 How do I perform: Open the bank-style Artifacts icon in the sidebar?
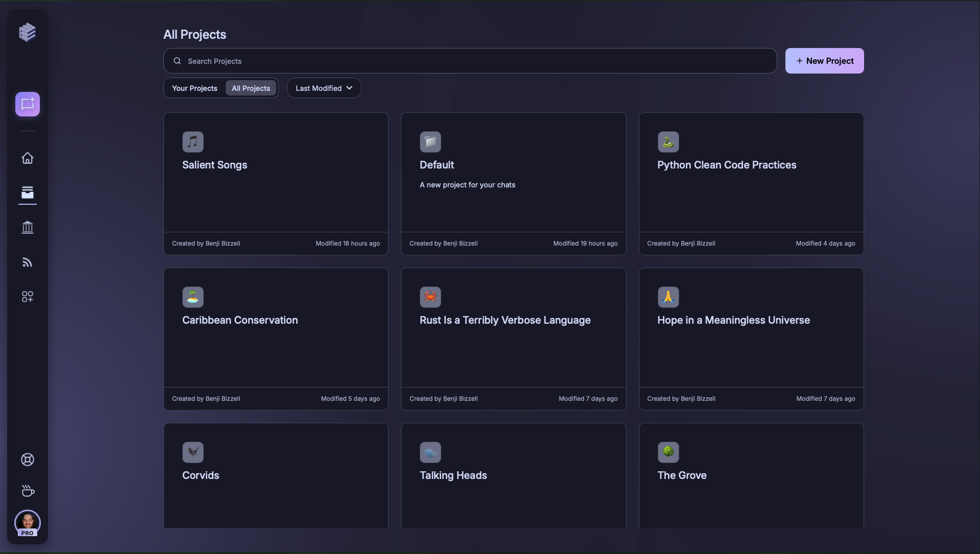click(x=27, y=227)
